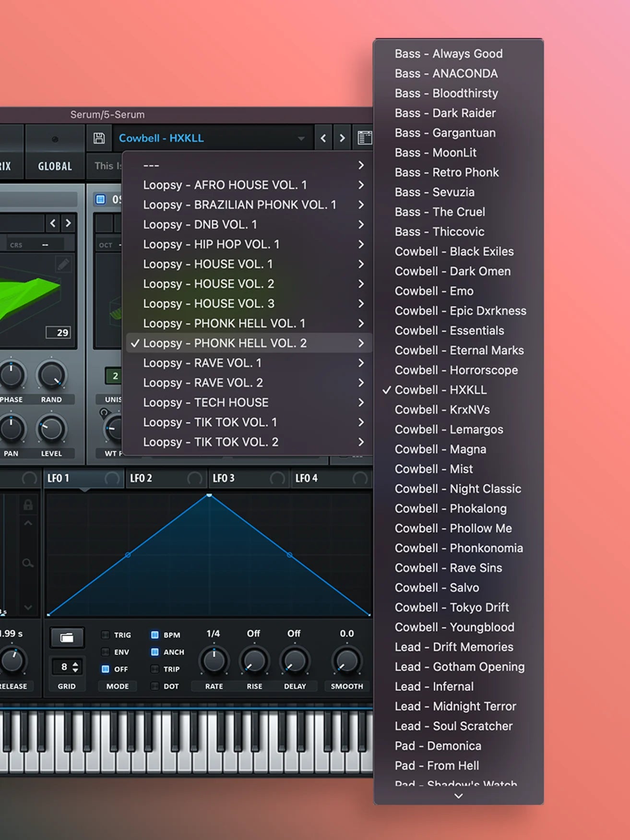Screen dimensions: 630x840
Task: Save preset with the floppy disk icon
Action: pos(99,138)
